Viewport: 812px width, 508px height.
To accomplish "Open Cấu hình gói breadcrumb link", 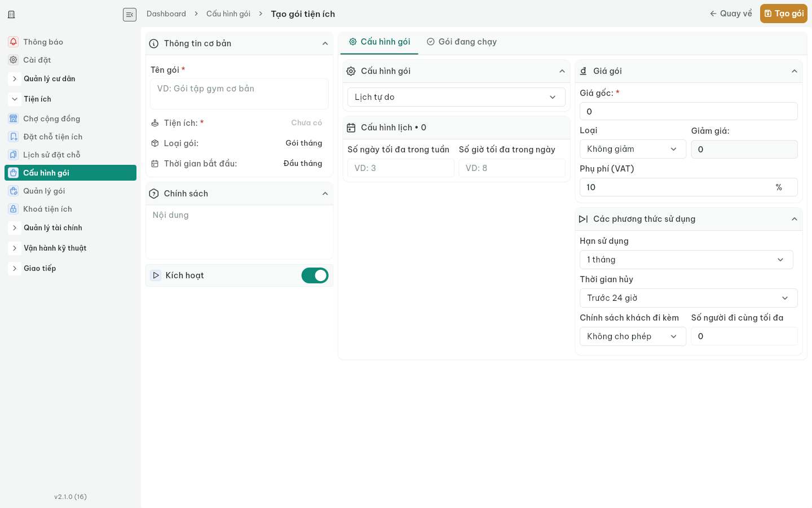I will [228, 14].
